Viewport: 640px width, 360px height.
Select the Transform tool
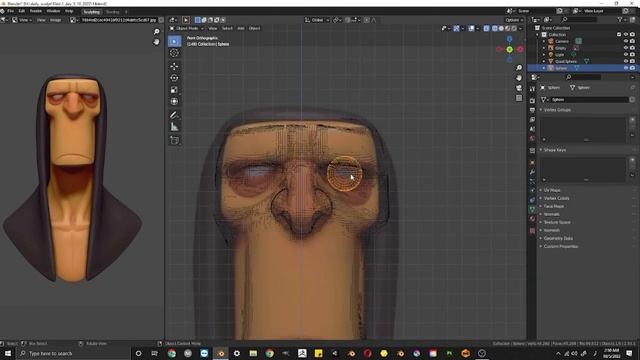tap(174, 102)
